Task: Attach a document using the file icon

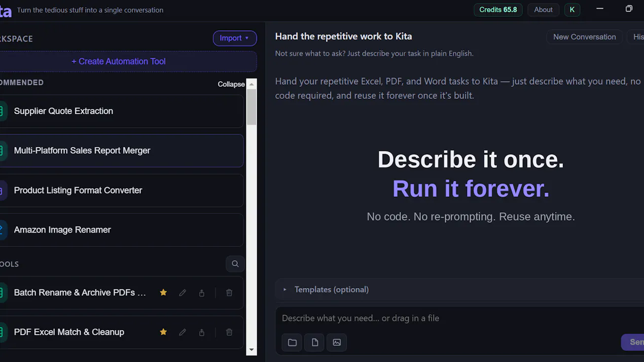Action: tap(314, 342)
